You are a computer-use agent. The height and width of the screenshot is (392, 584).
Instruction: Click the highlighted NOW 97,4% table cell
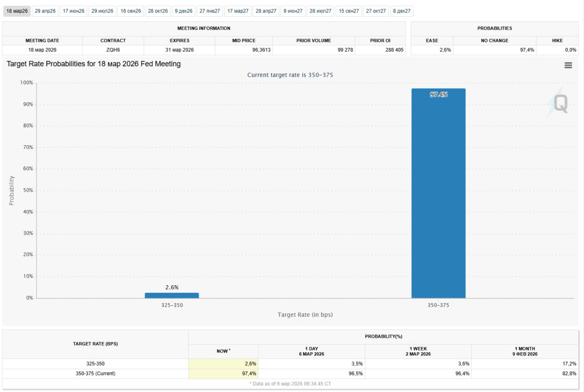224,373
